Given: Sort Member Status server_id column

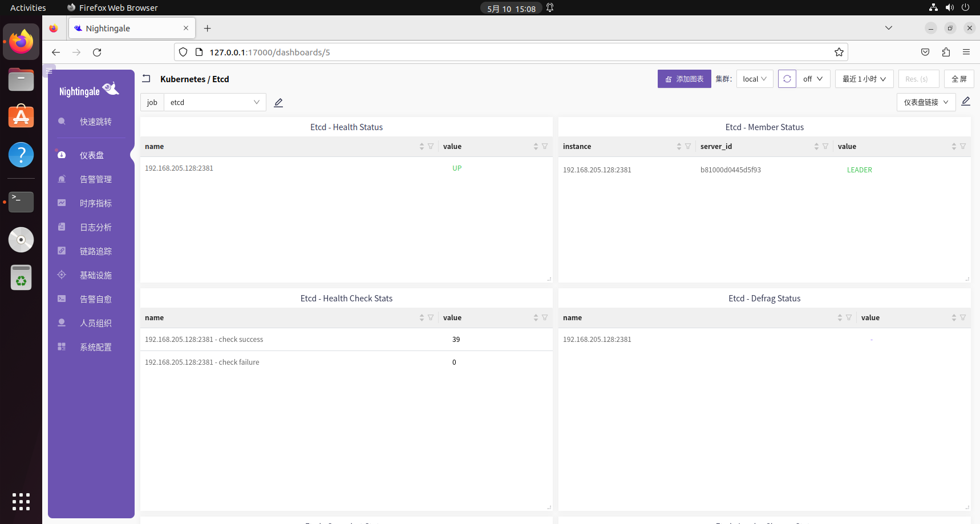Looking at the screenshot, I should tap(816, 147).
